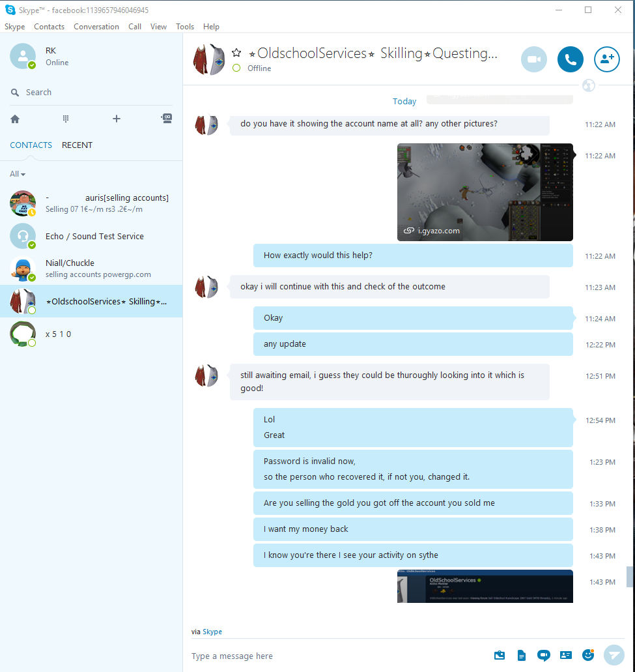Click the 'How exactly would this help?' message
Image resolution: width=635 pixels, height=672 pixels.
click(x=413, y=256)
